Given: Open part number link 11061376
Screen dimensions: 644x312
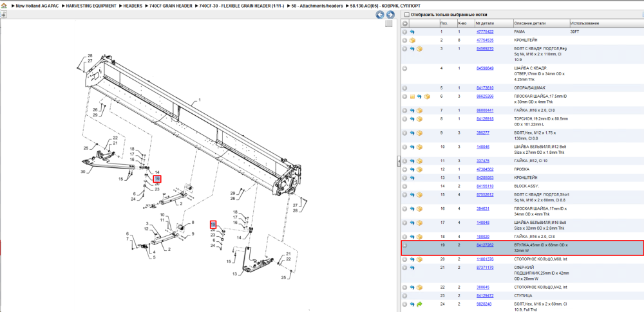Looking at the screenshot, I should pyautogui.click(x=485, y=259).
